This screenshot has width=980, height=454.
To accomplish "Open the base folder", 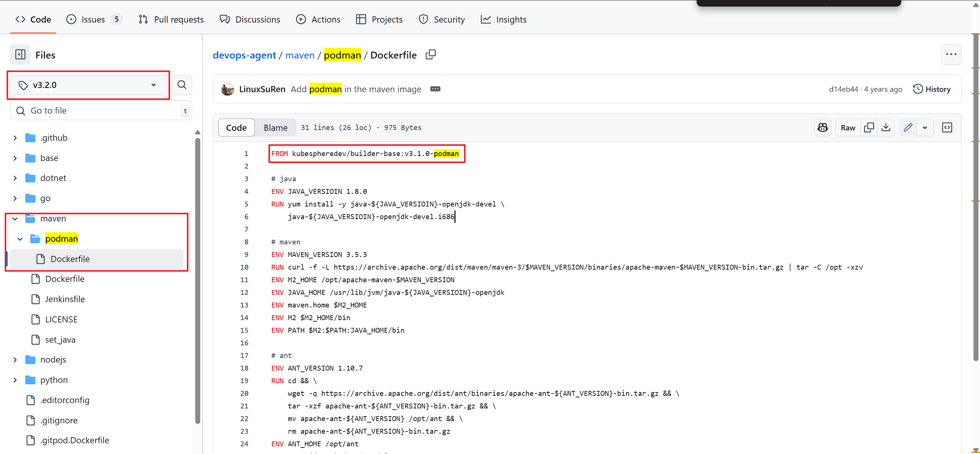I will (49, 158).
